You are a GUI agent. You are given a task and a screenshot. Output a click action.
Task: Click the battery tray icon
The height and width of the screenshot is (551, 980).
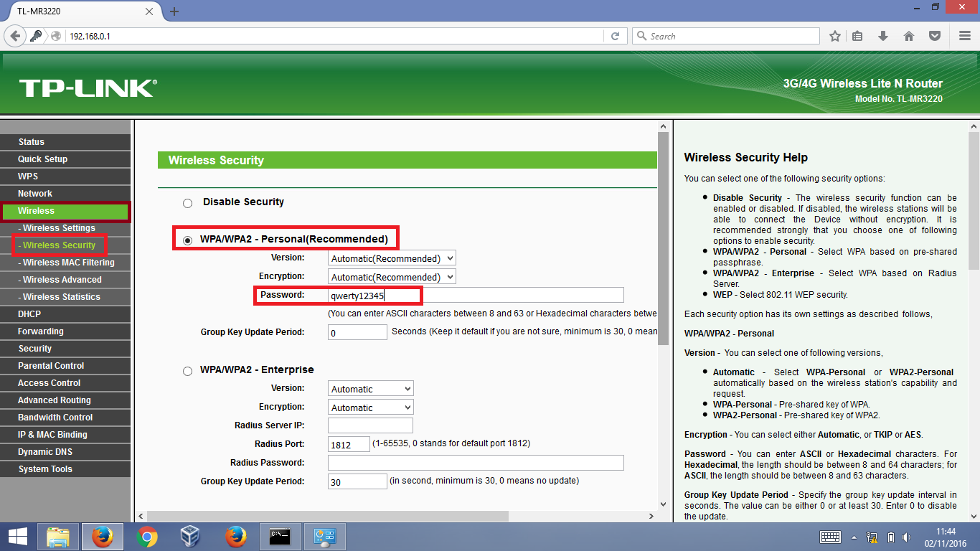(x=890, y=537)
